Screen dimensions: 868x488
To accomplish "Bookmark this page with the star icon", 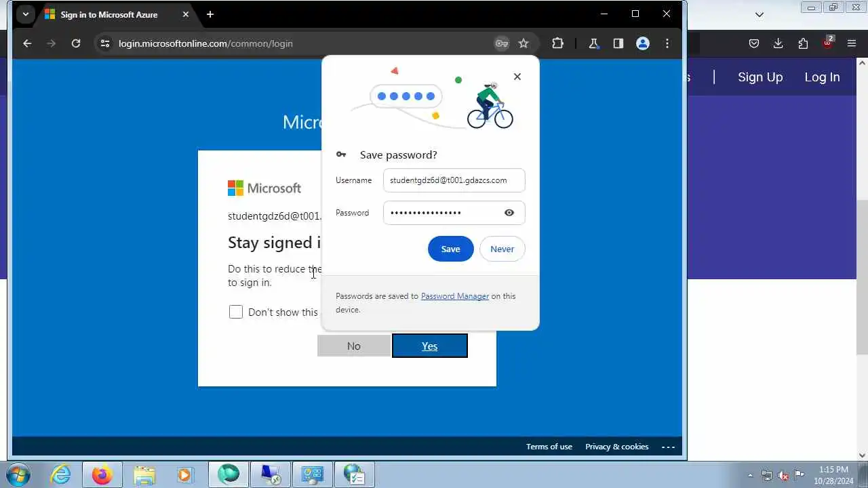I will tap(524, 43).
